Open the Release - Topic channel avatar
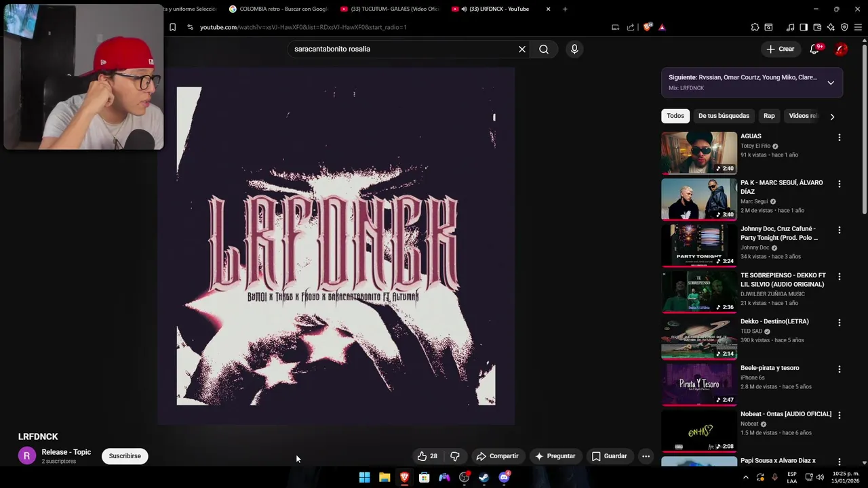 26,456
